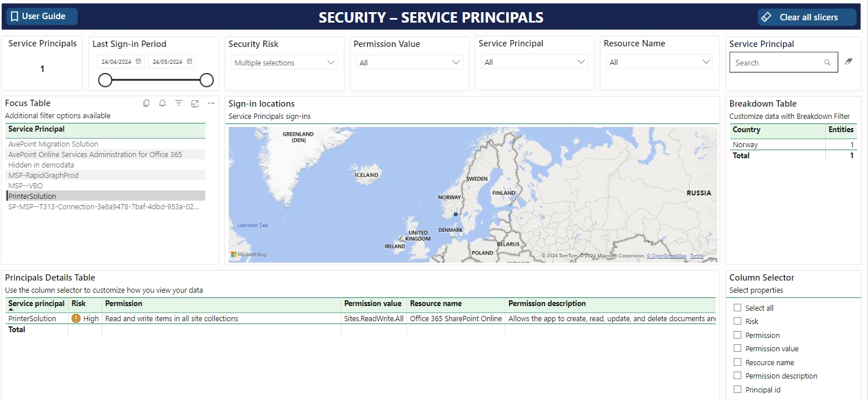The width and height of the screenshot is (868, 400).
Task: Open the start date calendar picker
Action: coord(138,61)
